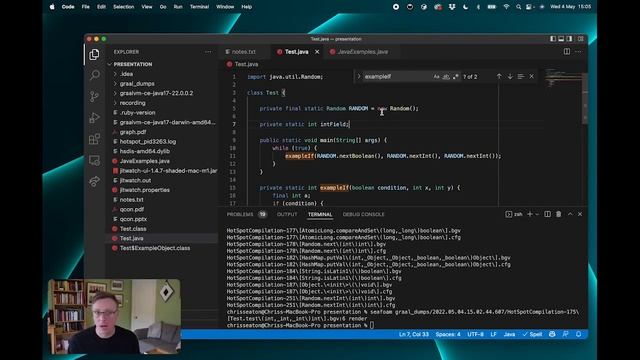Toggle Use Regular Expression in find
Viewport: 640px width, 360px height.
pyautogui.click(x=456, y=76)
